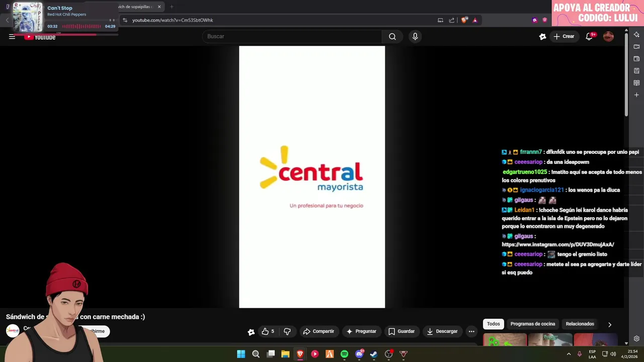Click the Compartir share button
644x362 pixels.
(x=318, y=331)
